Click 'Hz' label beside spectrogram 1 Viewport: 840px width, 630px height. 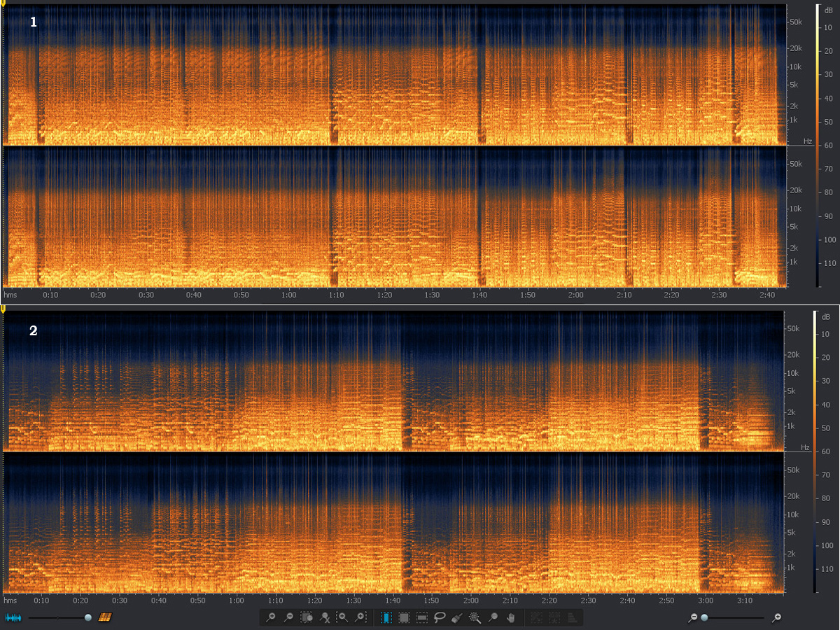click(x=807, y=141)
